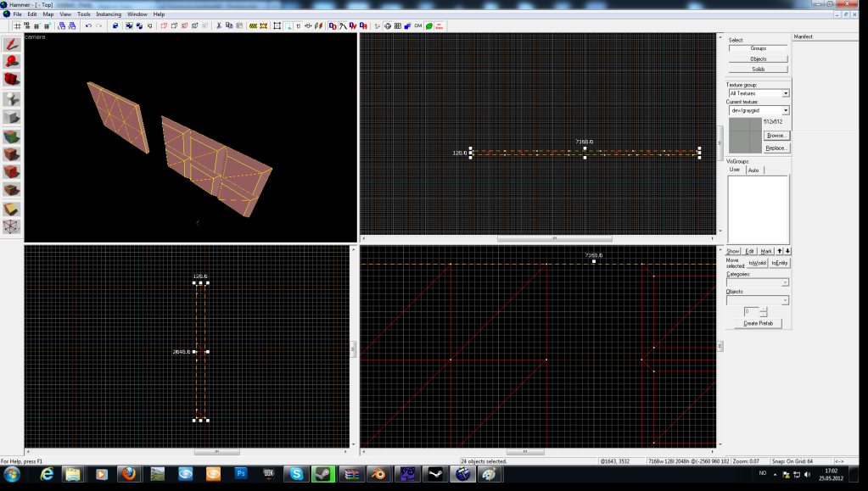The width and height of the screenshot is (868, 491).
Task: Open the Texture group dropdown
Action: 759,93
